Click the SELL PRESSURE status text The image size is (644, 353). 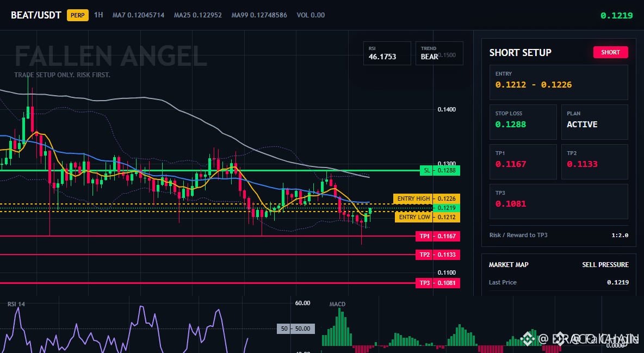coord(605,265)
